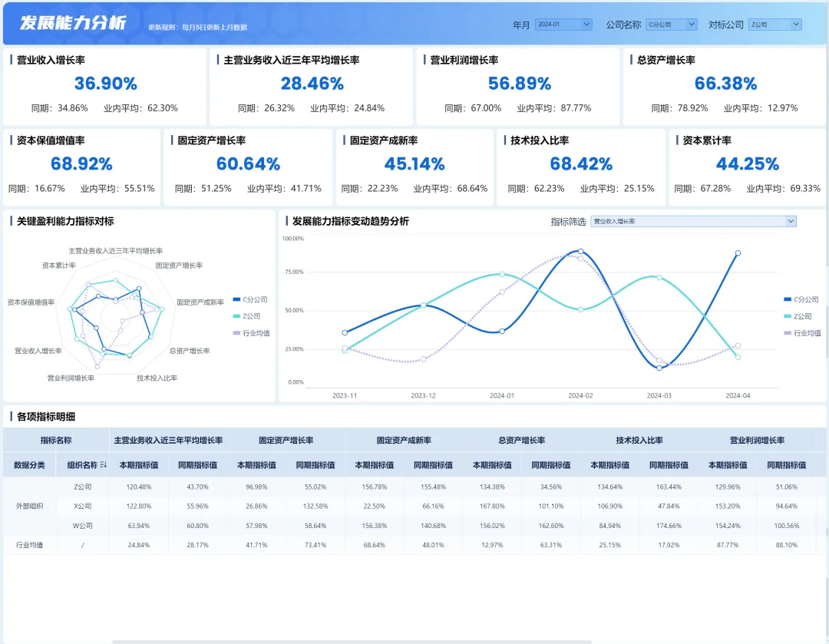829x644 pixels.
Task: Click the 发展能力分析 dashboard title
Action: tap(73, 23)
